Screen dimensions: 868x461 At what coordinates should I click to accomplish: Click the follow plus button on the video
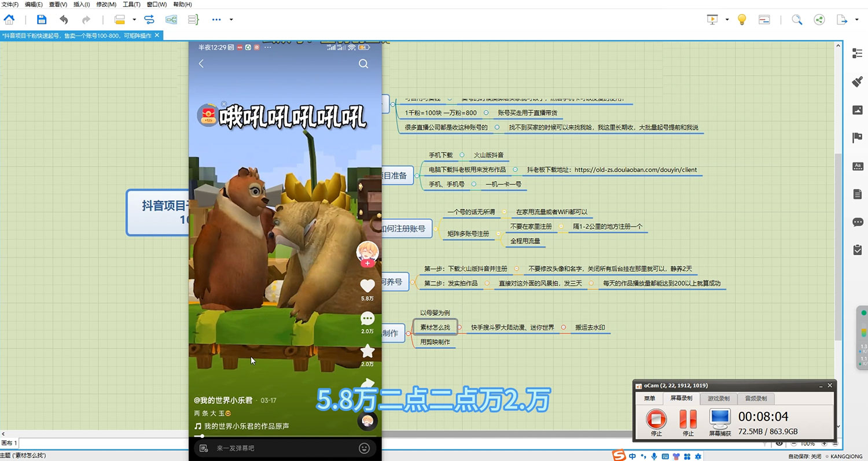click(367, 263)
